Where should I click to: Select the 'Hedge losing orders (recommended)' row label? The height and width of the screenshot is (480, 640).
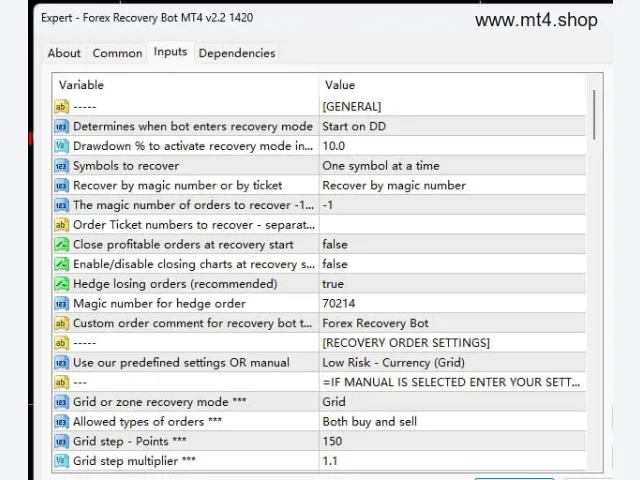click(175, 284)
